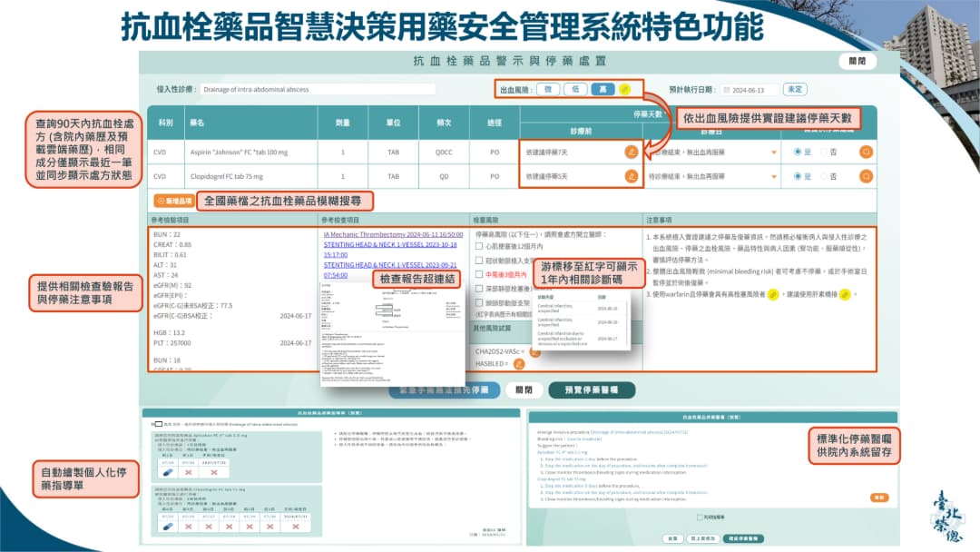Open edit pencil for Clopidogrel stop-days
This screenshot has width=980, height=552.
[x=632, y=176]
